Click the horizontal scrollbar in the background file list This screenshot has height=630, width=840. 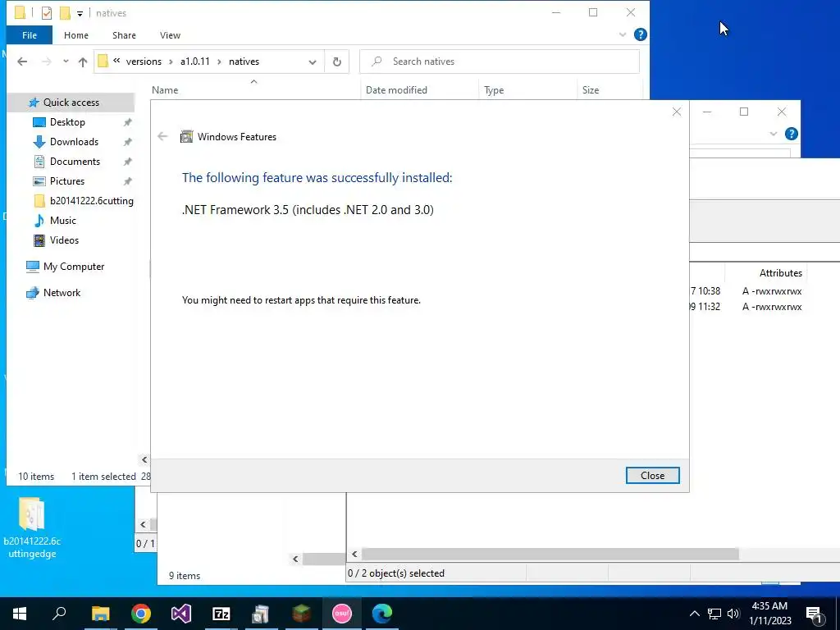(550, 554)
